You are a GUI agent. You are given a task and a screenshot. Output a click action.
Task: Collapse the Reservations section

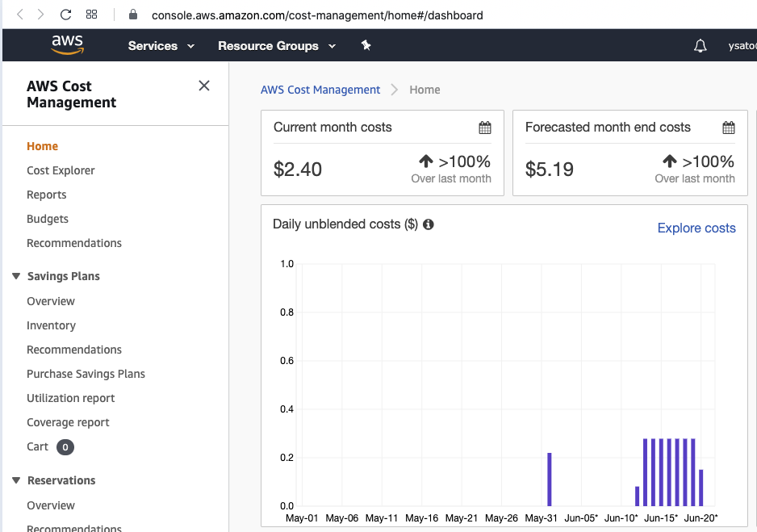click(16, 480)
